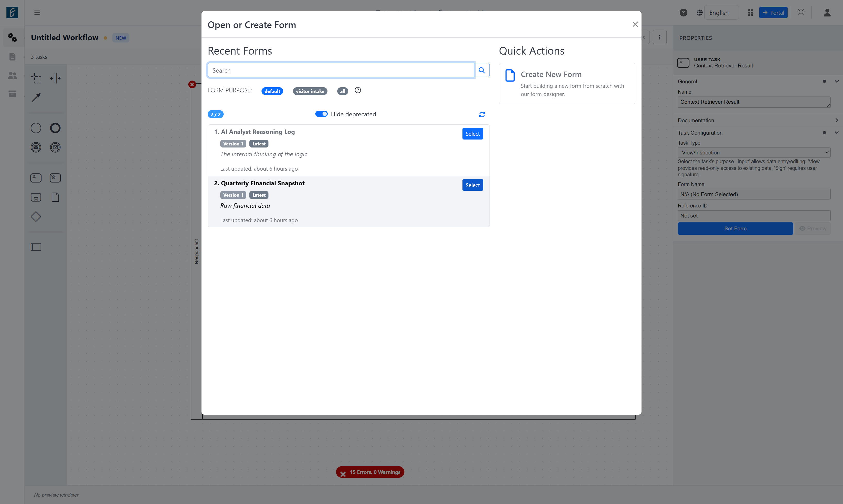Open the Task Type dropdown

(x=754, y=152)
